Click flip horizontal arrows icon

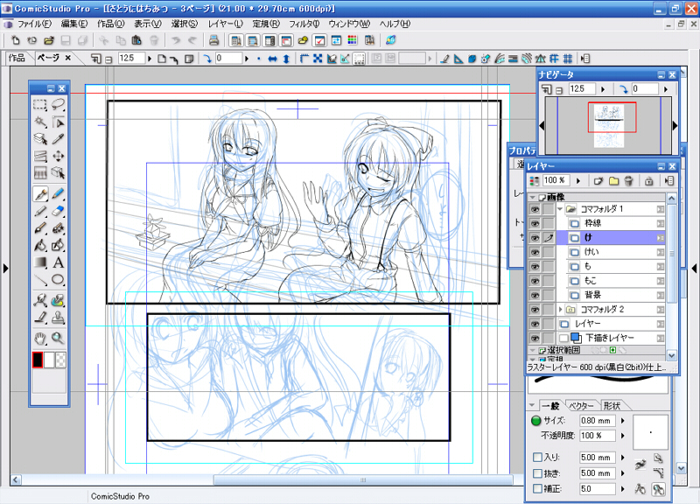click(272, 58)
